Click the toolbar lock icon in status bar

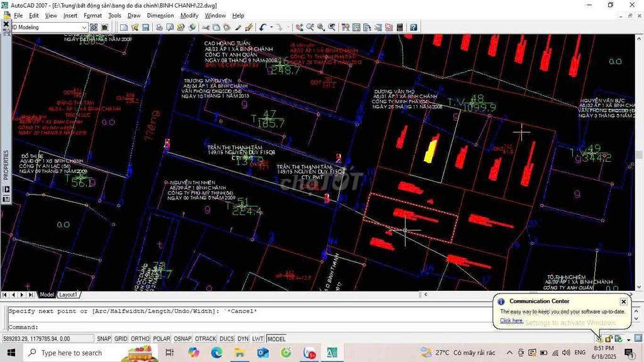point(609,339)
